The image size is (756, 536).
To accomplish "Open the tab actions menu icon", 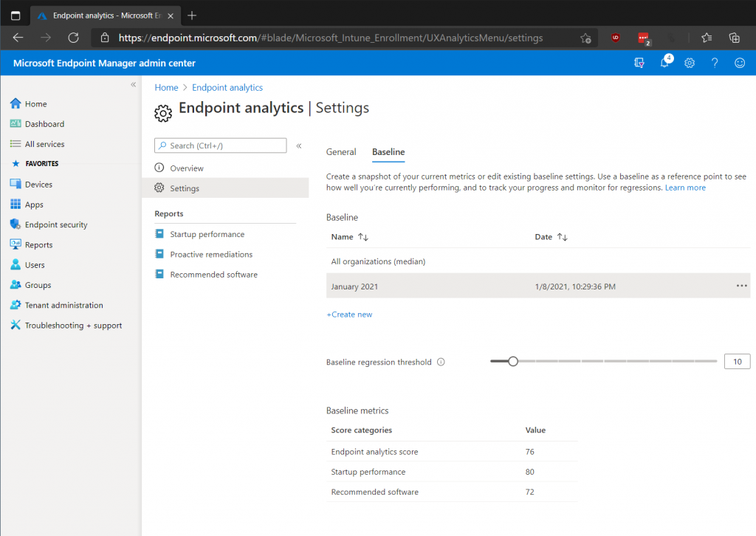I will tap(16, 16).
